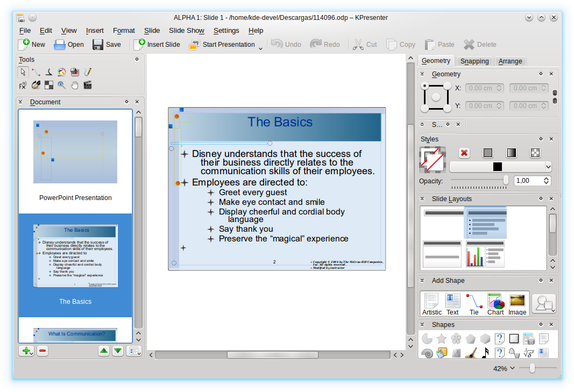This screenshot has height=392, width=574.
Task: Click the Opacity slider handle
Action: [x=506, y=181]
